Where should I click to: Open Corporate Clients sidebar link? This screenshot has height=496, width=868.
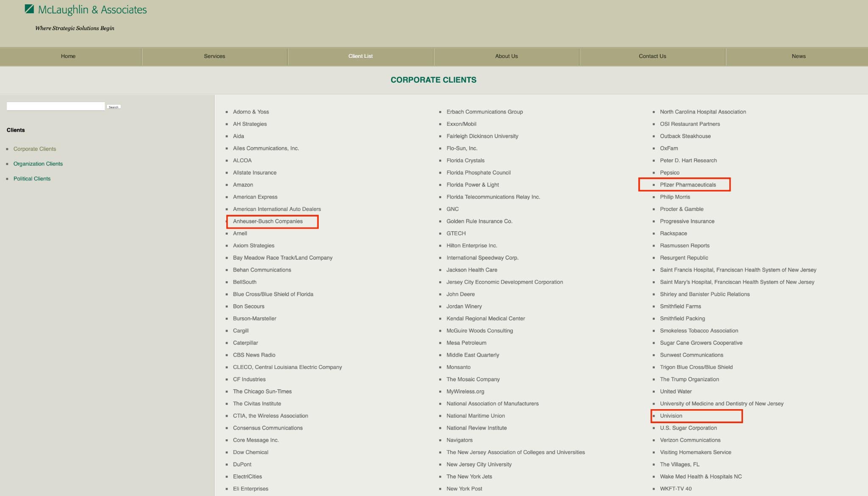pos(35,149)
